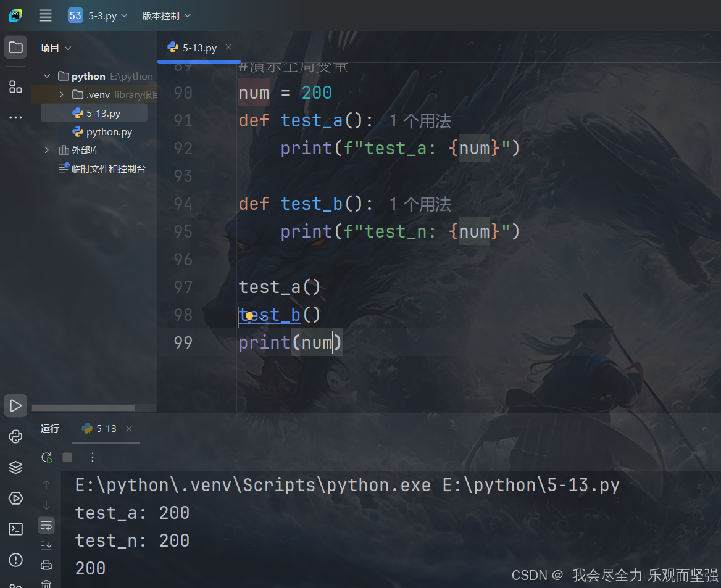Open the 版本控制 dropdown menu
The width and height of the screenshot is (721, 588).
167,15
